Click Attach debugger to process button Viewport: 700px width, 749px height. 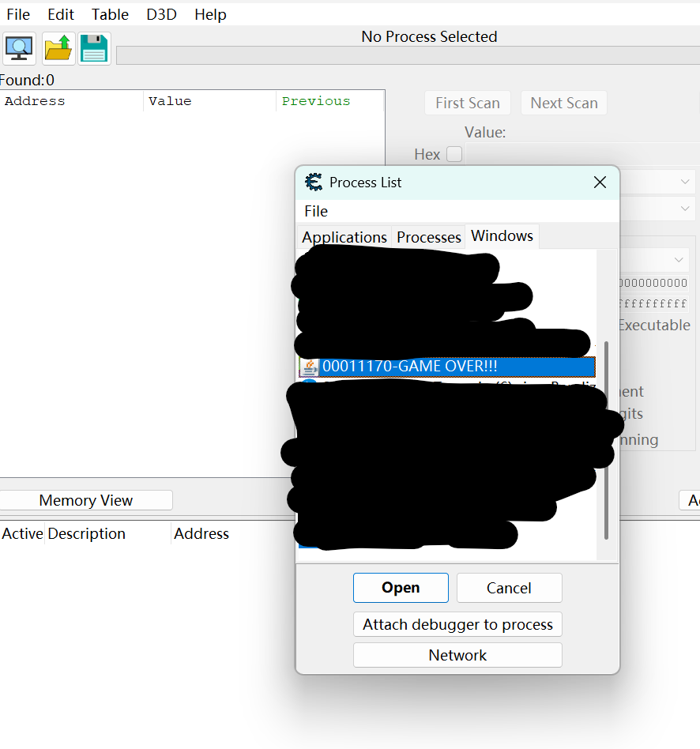457,624
